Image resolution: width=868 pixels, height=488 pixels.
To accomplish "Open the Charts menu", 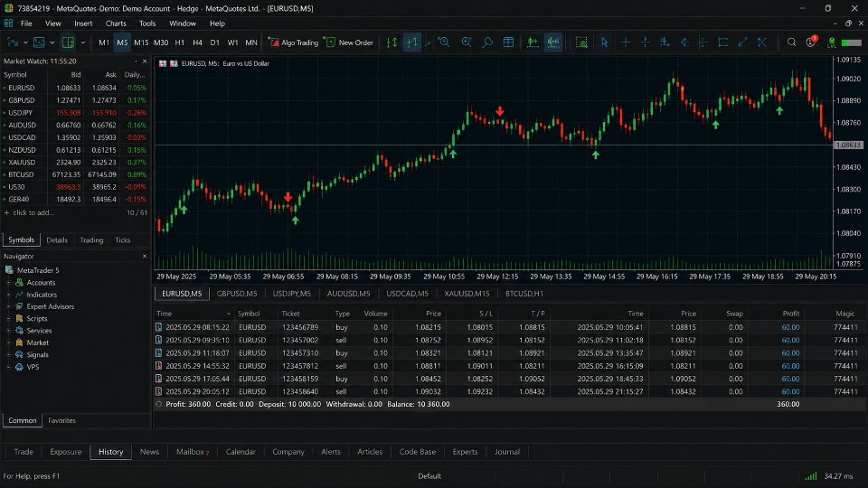I will (116, 23).
